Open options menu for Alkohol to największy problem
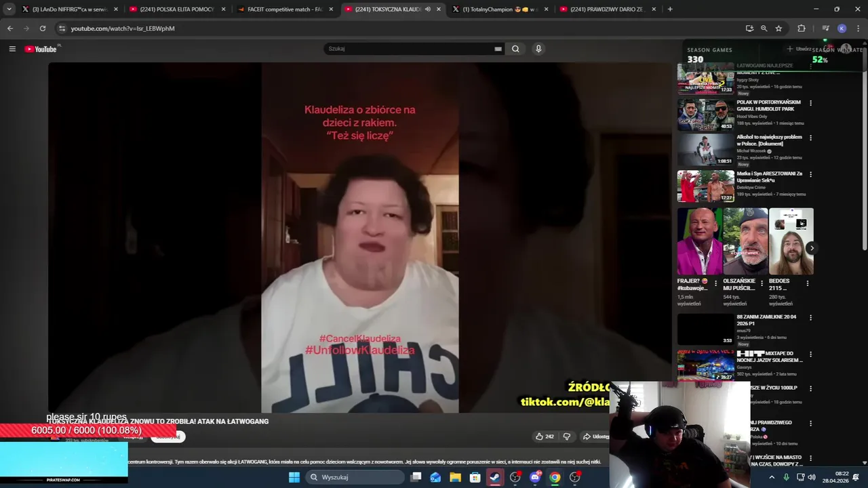 tap(810, 138)
